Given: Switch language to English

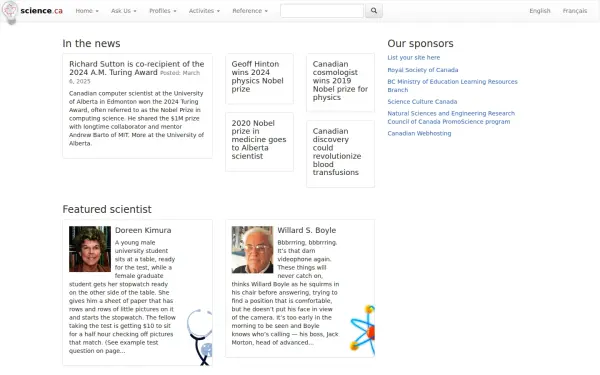Looking at the screenshot, I should point(540,11).
